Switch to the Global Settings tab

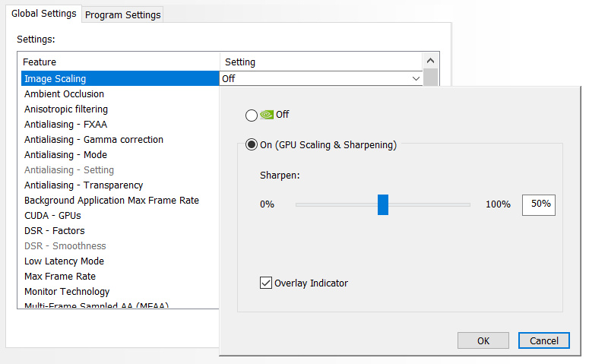pyautogui.click(x=43, y=14)
